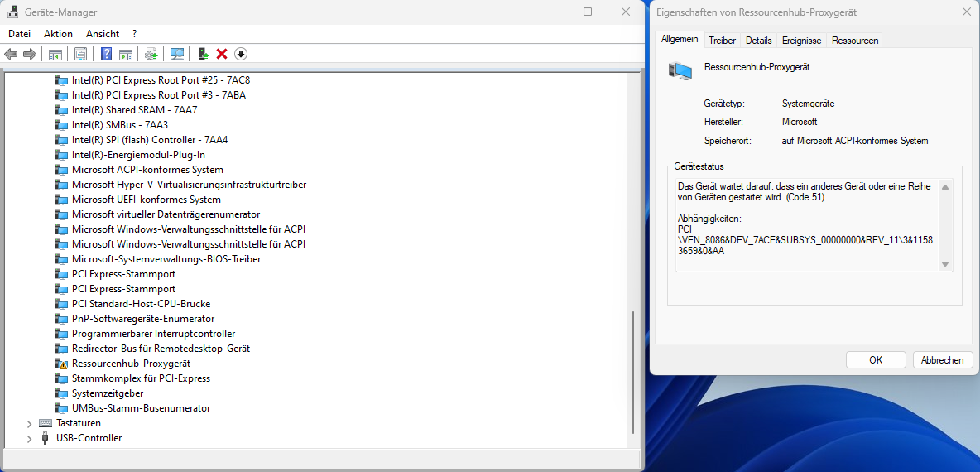Open the ? help menu
The image size is (980, 472).
[x=134, y=34]
